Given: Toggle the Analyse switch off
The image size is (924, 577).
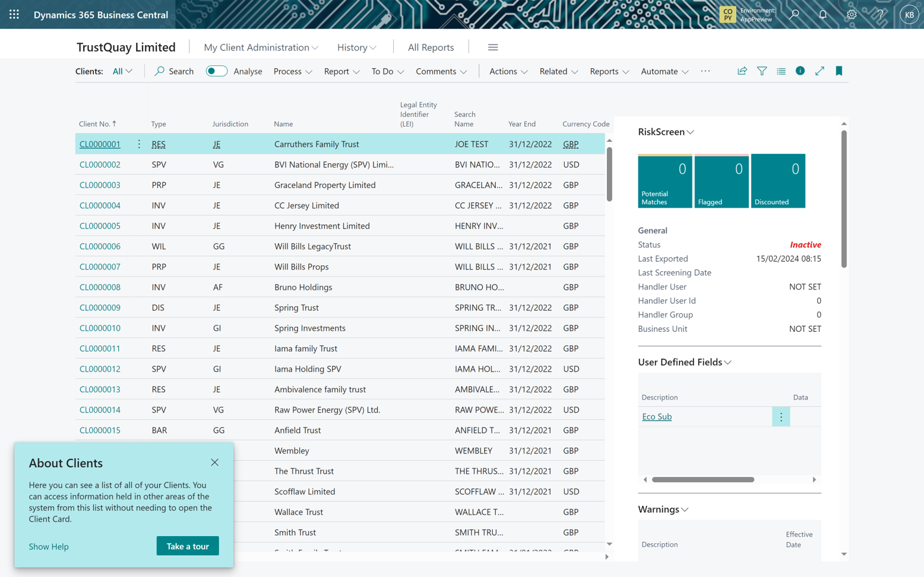Looking at the screenshot, I should pyautogui.click(x=216, y=71).
